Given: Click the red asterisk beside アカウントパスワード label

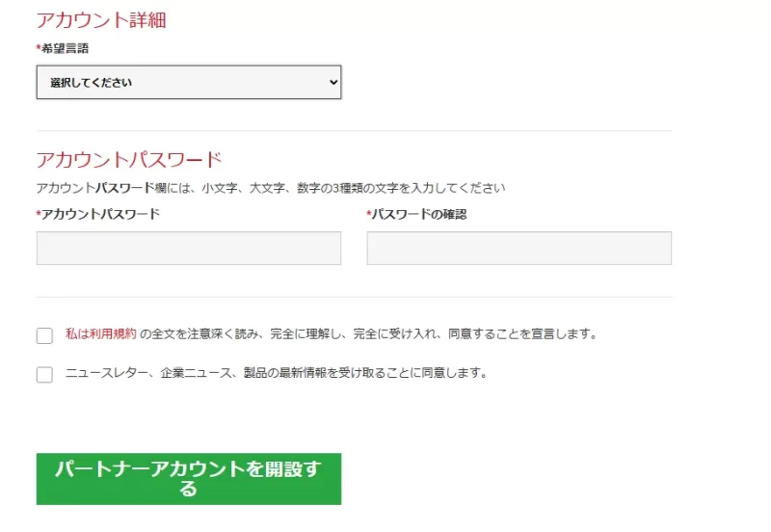Looking at the screenshot, I should coord(39,214).
